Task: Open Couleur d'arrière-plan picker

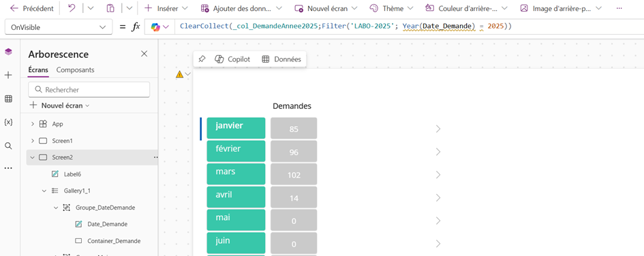Action: point(466,8)
